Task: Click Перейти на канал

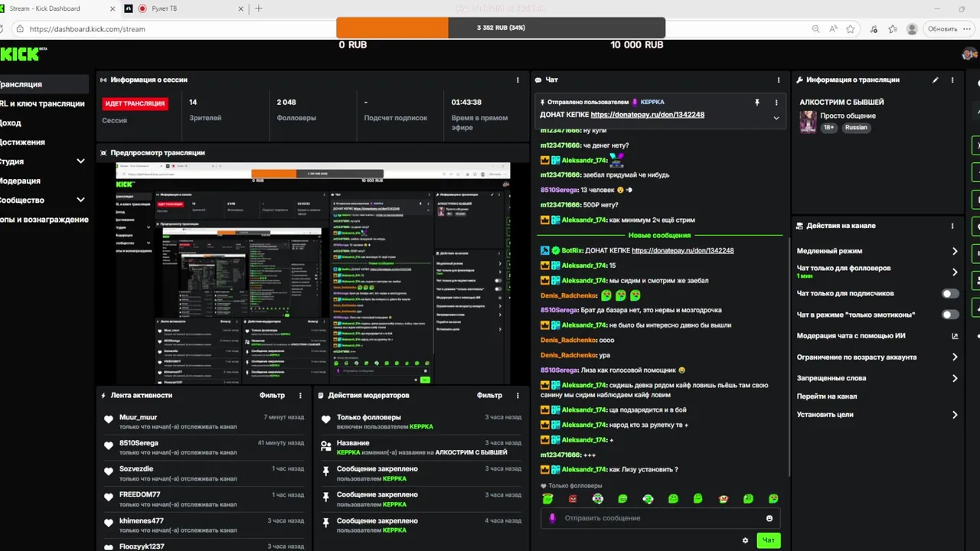Action: 827,396
